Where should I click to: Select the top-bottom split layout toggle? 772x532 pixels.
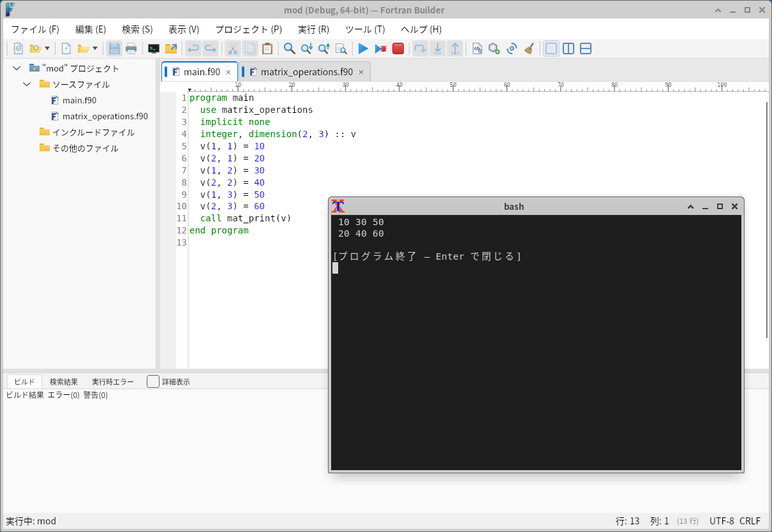point(586,48)
